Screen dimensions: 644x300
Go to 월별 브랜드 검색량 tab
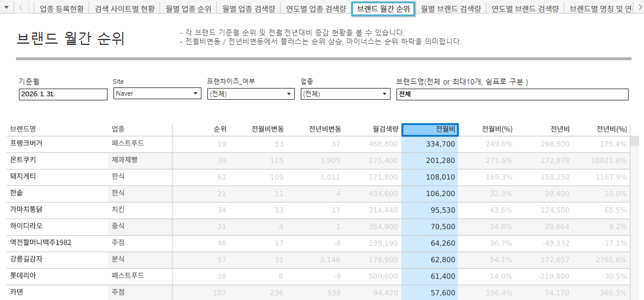451,9
